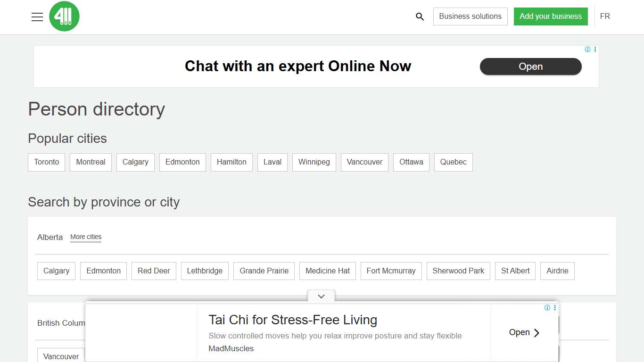644x362 pixels.
Task: Select Toronto from popular cities
Action: coord(47,162)
